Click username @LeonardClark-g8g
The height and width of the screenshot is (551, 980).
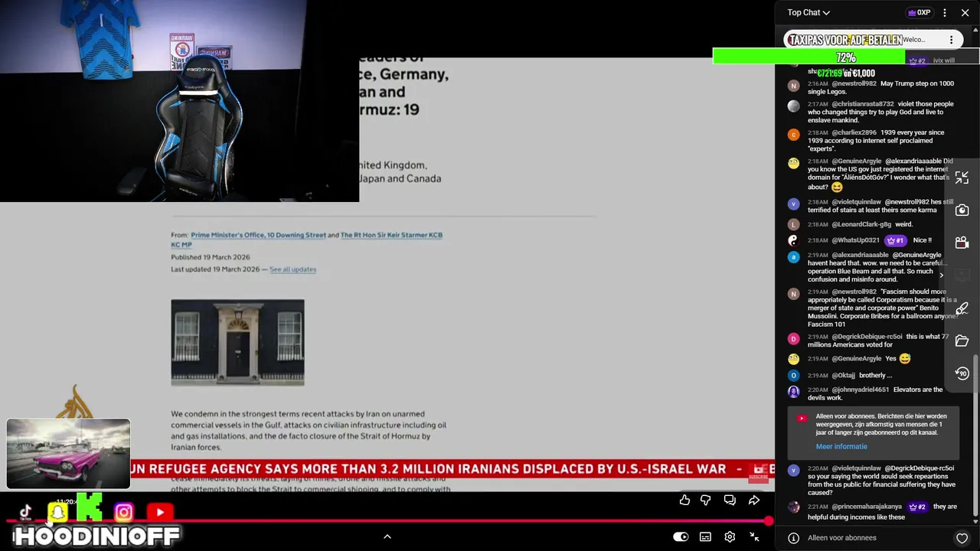[x=861, y=224]
